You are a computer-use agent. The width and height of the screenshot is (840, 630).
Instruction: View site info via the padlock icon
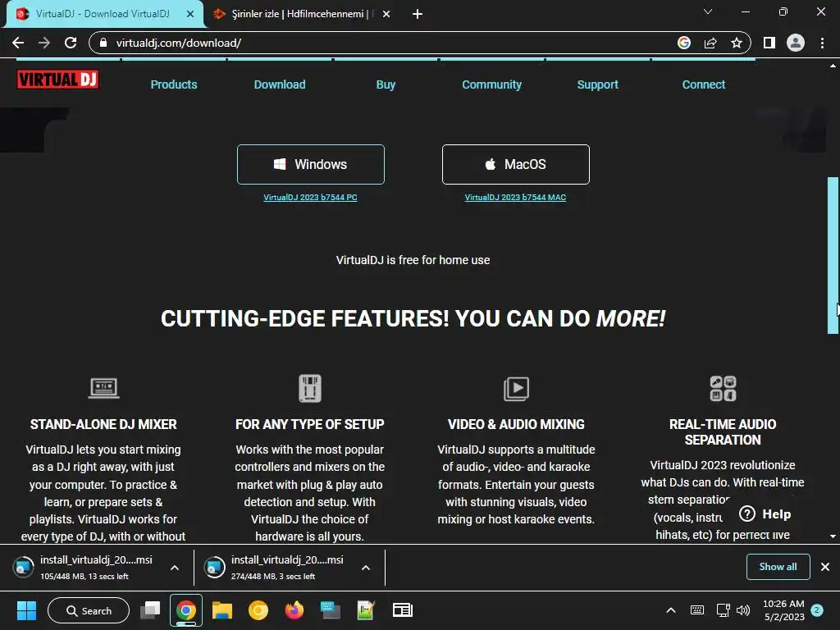[103, 43]
